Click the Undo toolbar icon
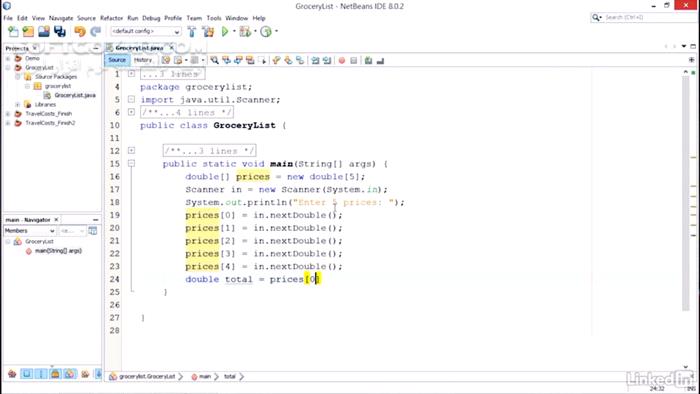Viewport: 700px width, 394px height. [80, 31]
